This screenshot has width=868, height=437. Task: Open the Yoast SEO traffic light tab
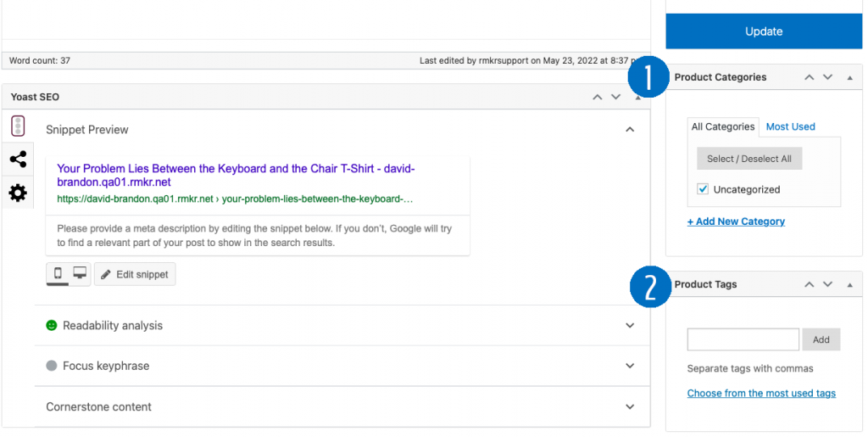18,126
